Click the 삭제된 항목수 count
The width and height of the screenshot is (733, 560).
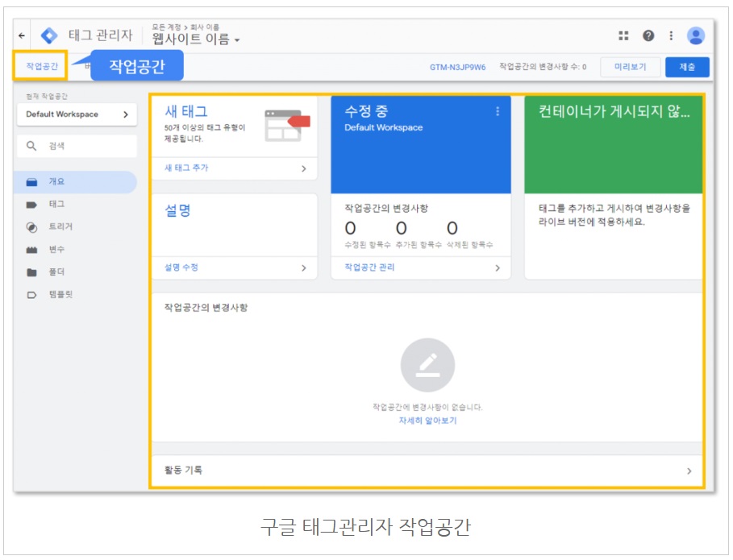(x=452, y=228)
